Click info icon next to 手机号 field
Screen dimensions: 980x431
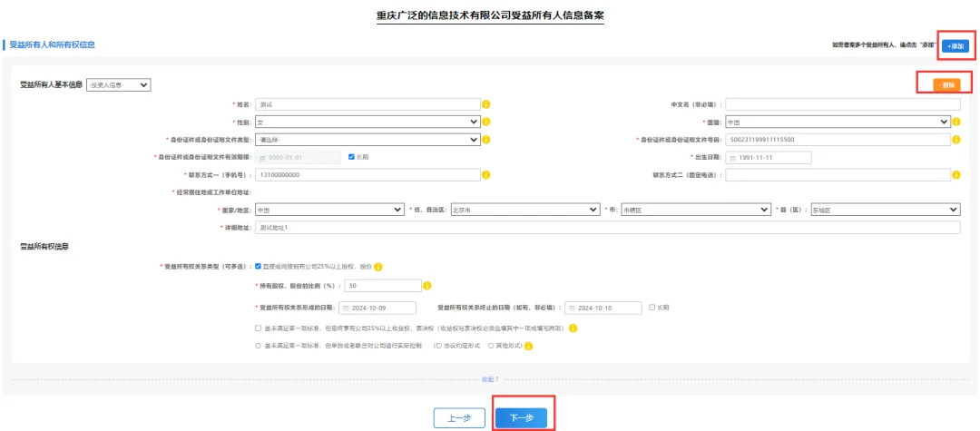485,175
